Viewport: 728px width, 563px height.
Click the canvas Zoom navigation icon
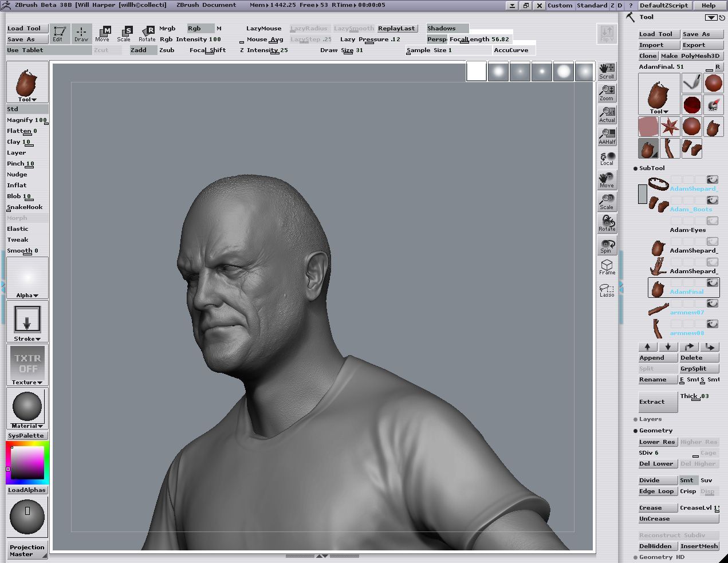pos(607,92)
